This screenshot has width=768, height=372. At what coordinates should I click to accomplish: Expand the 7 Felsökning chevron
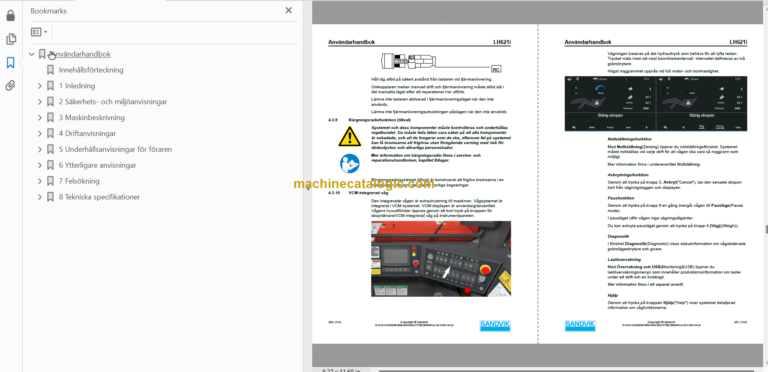(x=40, y=181)
